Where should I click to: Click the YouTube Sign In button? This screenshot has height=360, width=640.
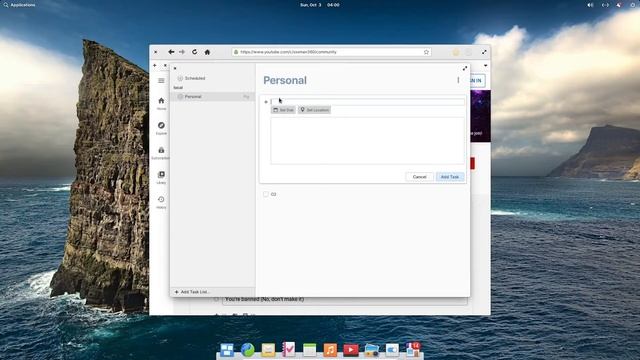coord(478,80)
